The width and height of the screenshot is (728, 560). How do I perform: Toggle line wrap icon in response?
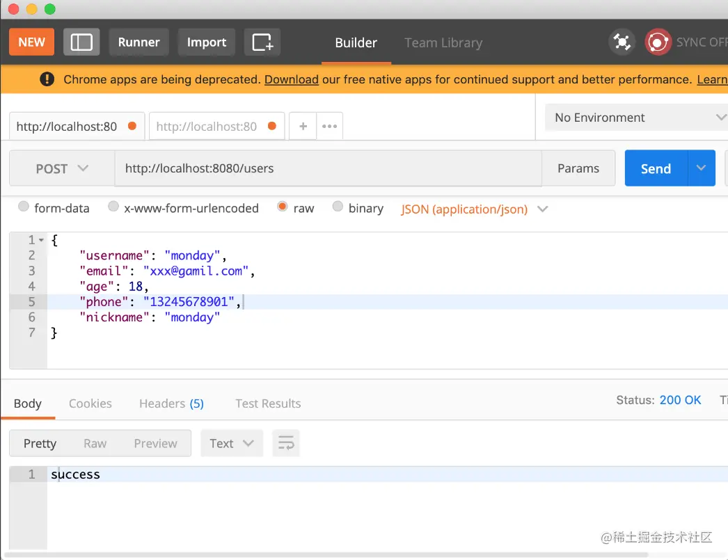click(x=286, y=443)
